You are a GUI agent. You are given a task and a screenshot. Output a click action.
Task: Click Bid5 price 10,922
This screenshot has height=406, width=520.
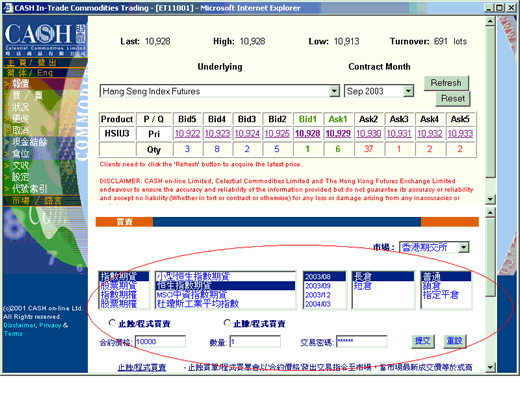[x=187, y=134]
